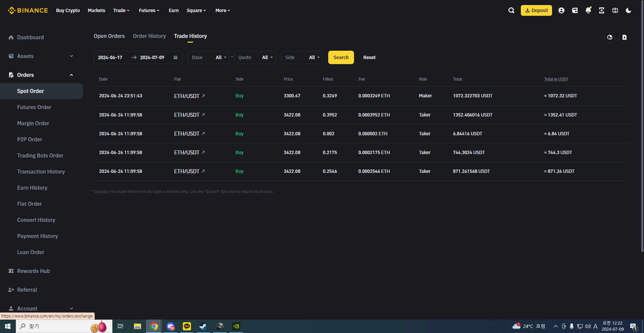Viewport: 644px width, 333px height.
Task: Open pair link arrow for 23:51:43 trade
Action: (x=203, y=96)
